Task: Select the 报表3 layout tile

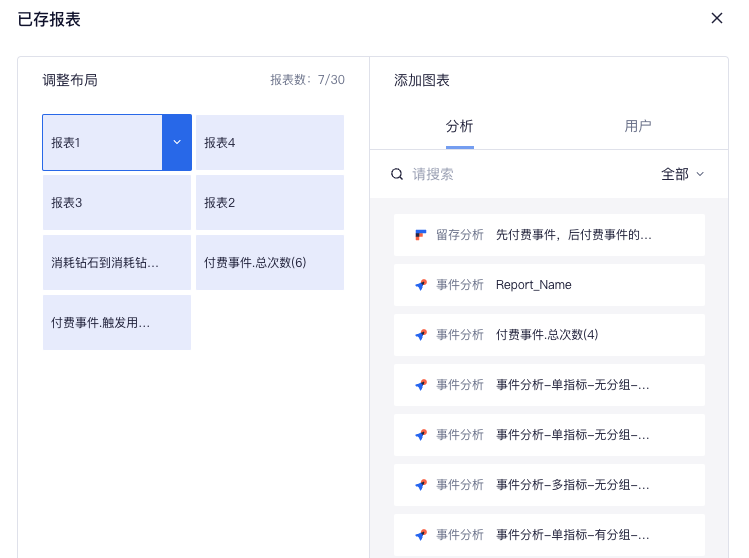Action: (117, 203)
